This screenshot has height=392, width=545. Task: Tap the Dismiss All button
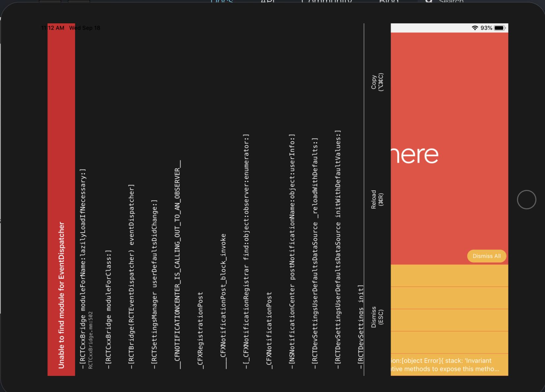pyautogui.click(x=487, y=256)
